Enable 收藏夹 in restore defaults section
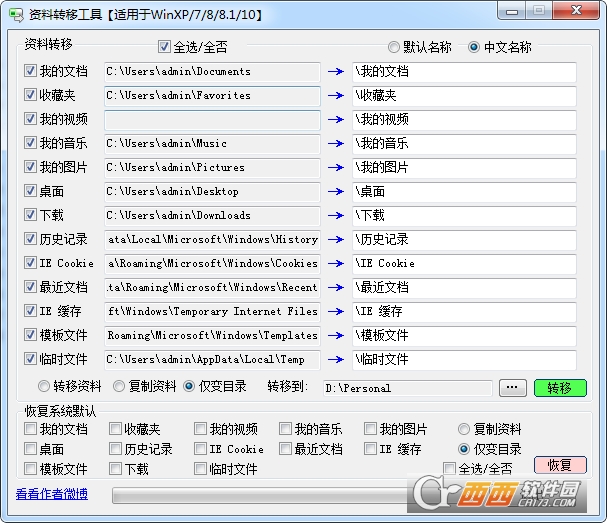Image resolution: width=607 pixels, height=523 pixels. (116, 430)
